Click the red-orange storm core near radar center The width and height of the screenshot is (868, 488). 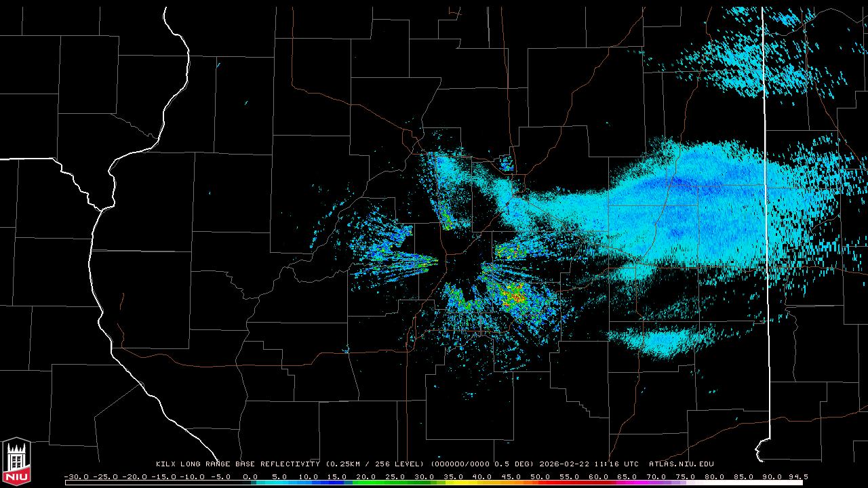(x=515, y=296)
